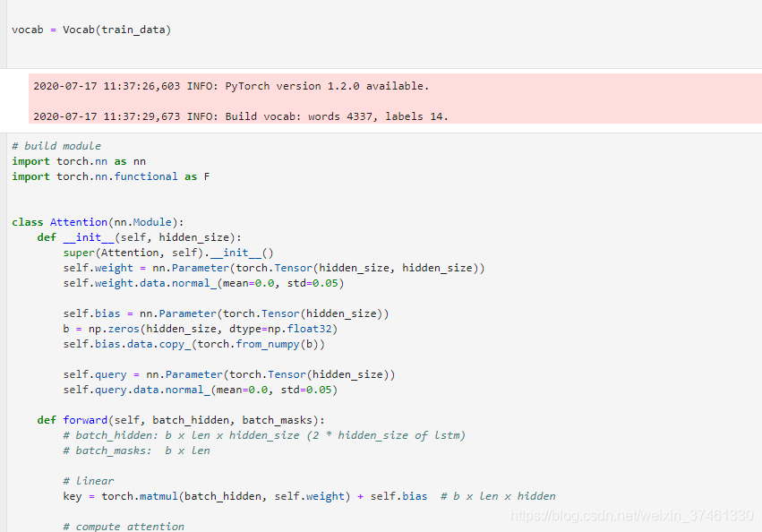Click 'def __init__(self, hidden_size):' line
762x532 pixels.
(x=140, y=237)
